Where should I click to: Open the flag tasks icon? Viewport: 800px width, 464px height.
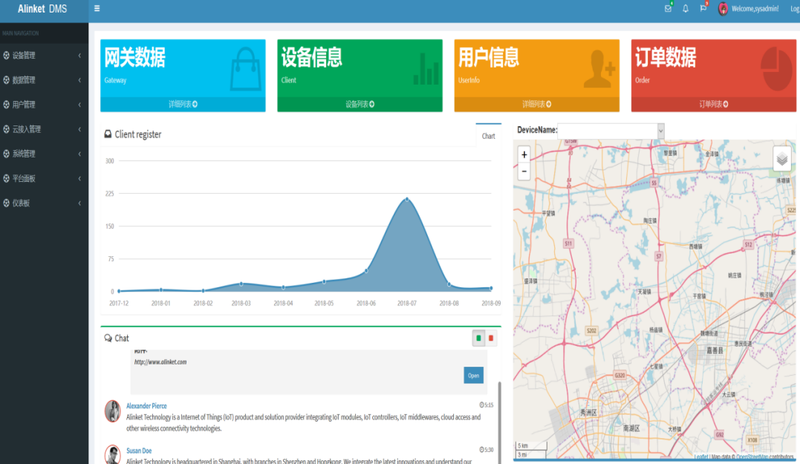[x=703, y=9]
